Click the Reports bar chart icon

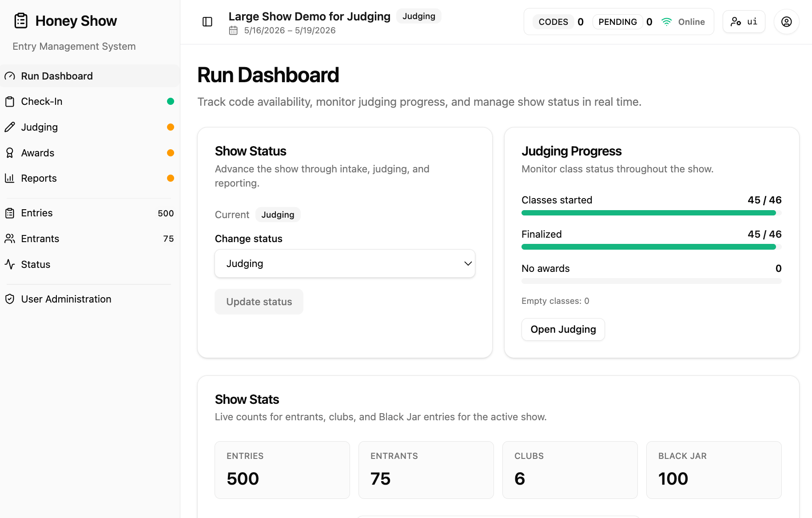click(x=10, y=178)
